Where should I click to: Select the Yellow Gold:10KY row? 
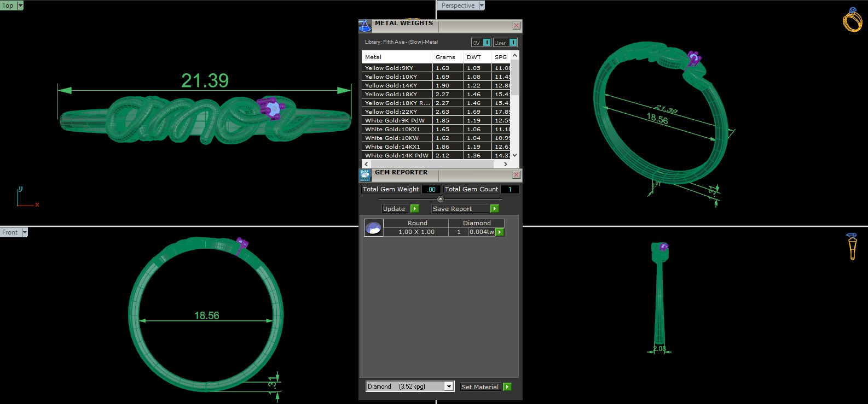pyautogui.click(x=436, y=77)
